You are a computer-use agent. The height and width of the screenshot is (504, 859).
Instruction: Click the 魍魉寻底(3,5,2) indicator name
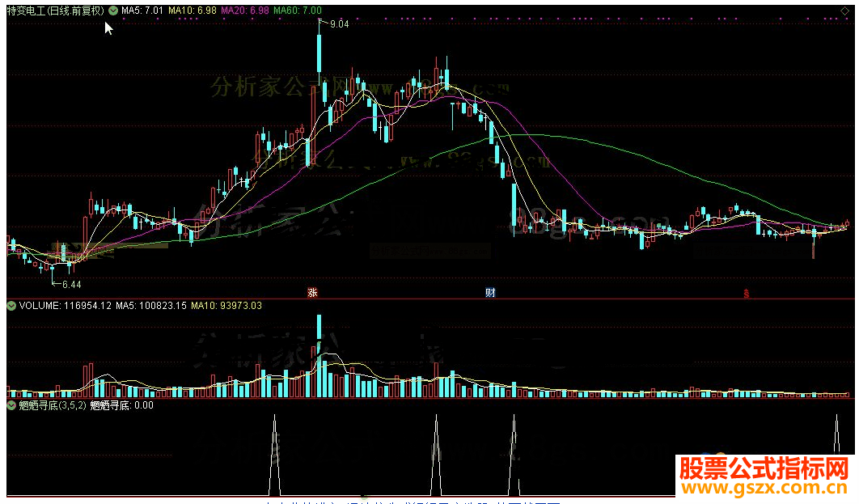pyautogui.click(x=53, y=405)
